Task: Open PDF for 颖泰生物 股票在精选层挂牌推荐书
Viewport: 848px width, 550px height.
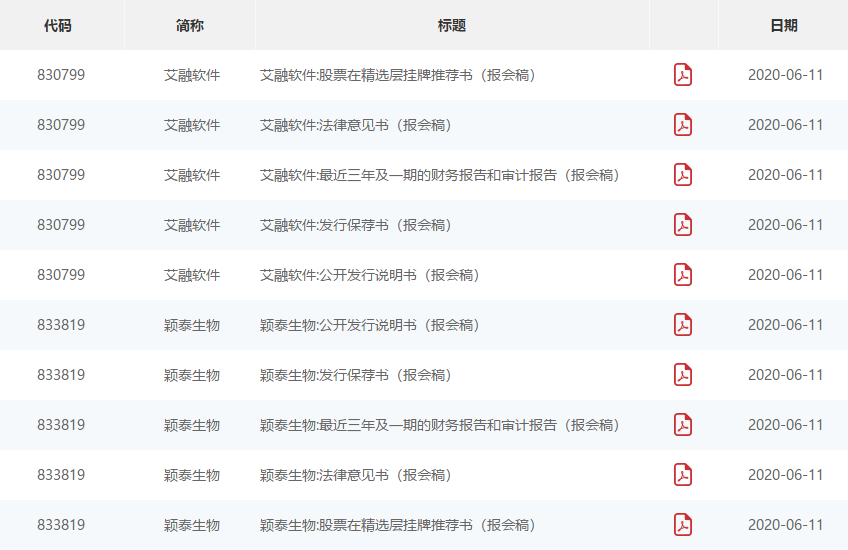Action: click(683, 525)
